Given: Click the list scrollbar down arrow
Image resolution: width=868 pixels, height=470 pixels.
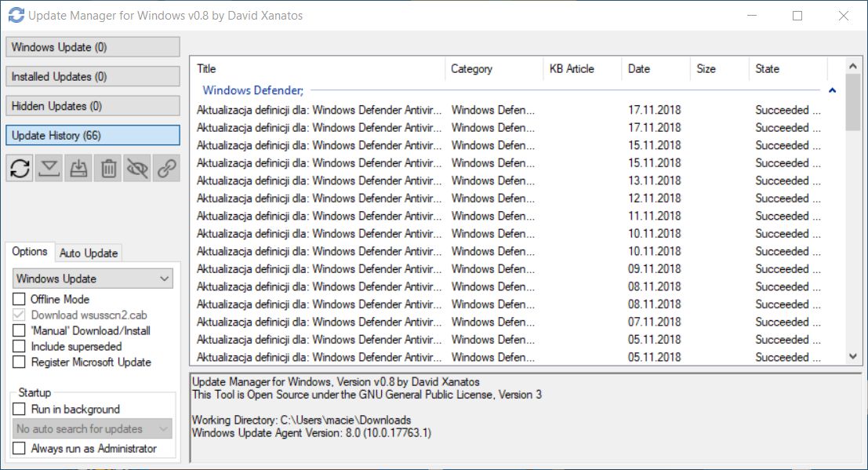Looking at the screenshot, I should click(853, 356).
